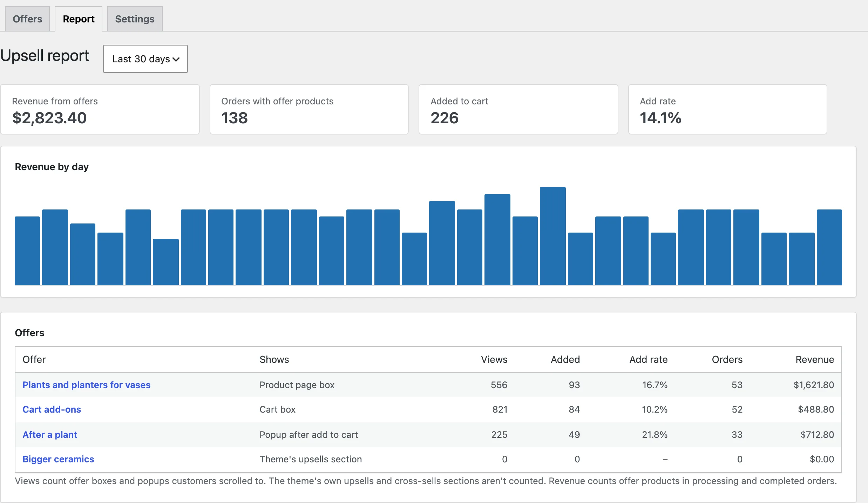
Task: Click the 21.8% add rate value
Action: (x=655, y=434)
